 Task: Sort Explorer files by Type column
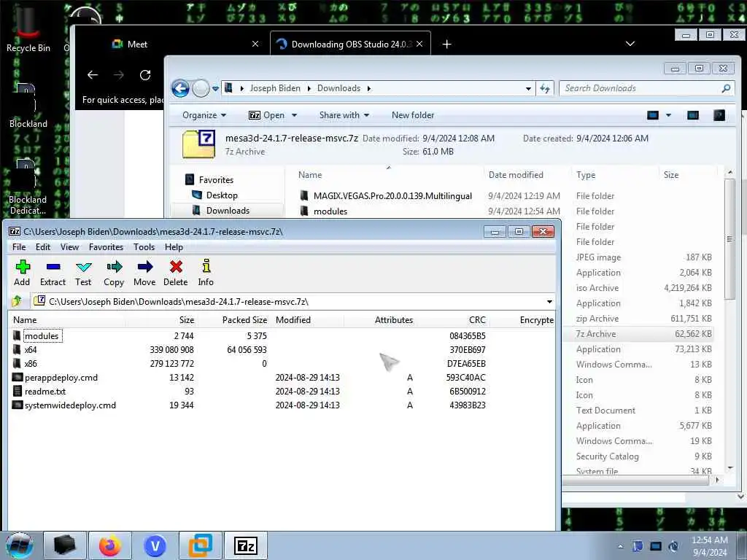click(586, 175)
